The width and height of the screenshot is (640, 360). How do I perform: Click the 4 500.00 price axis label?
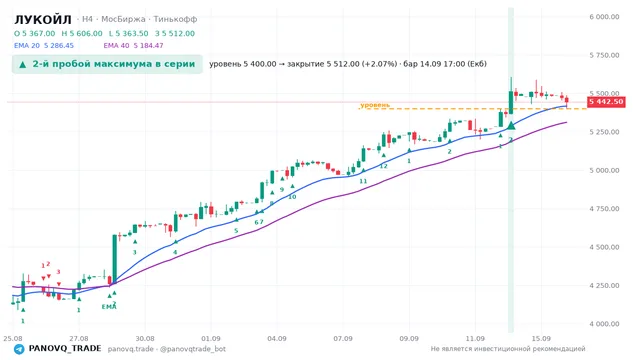click(x=604, y=247)
